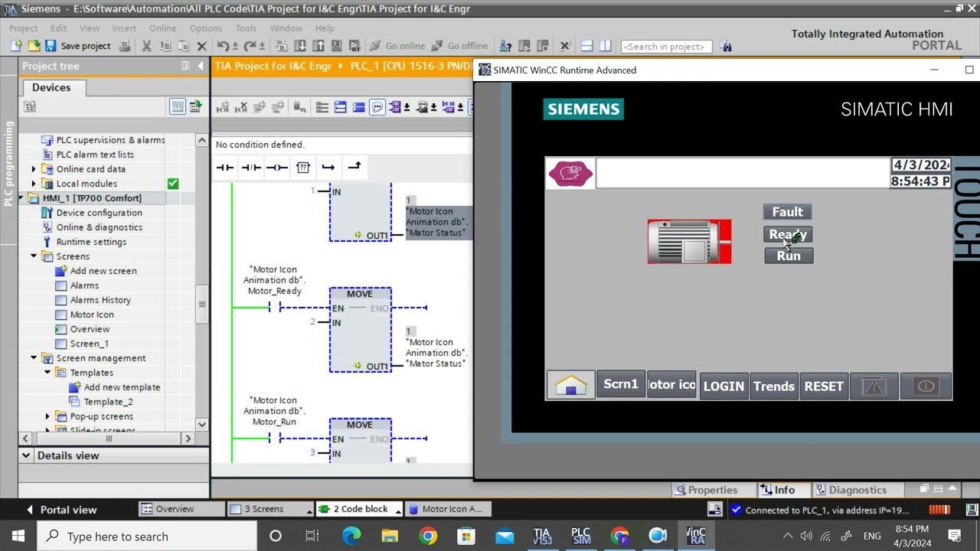Expand the Details view panel

tap(26, 455)
